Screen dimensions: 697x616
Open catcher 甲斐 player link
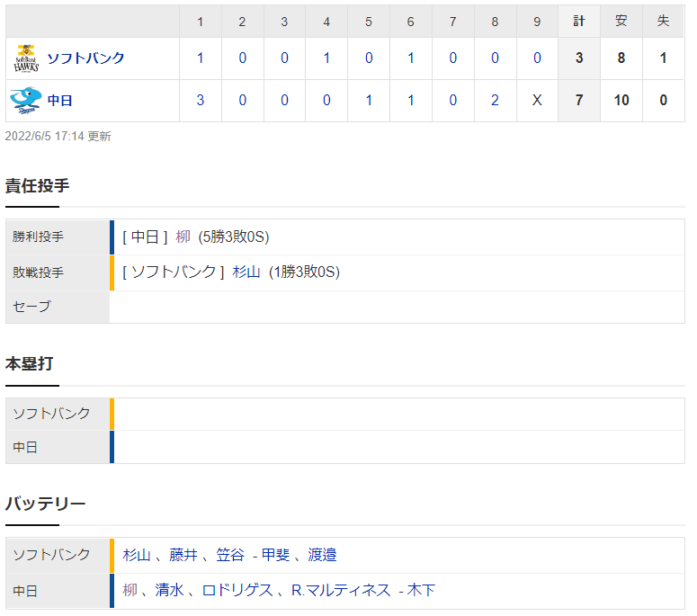click(x=275, y=555)
